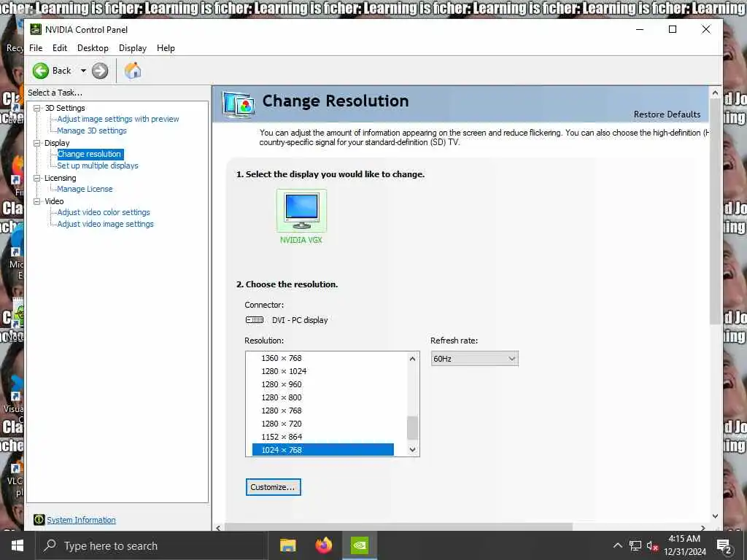Open the File menu
This screenshot has height=560, width=747.
36,48
